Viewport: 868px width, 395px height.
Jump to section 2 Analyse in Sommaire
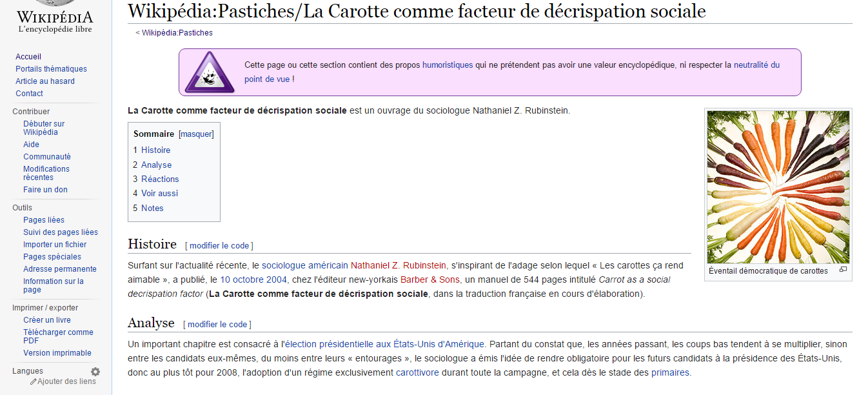point(152,165)
